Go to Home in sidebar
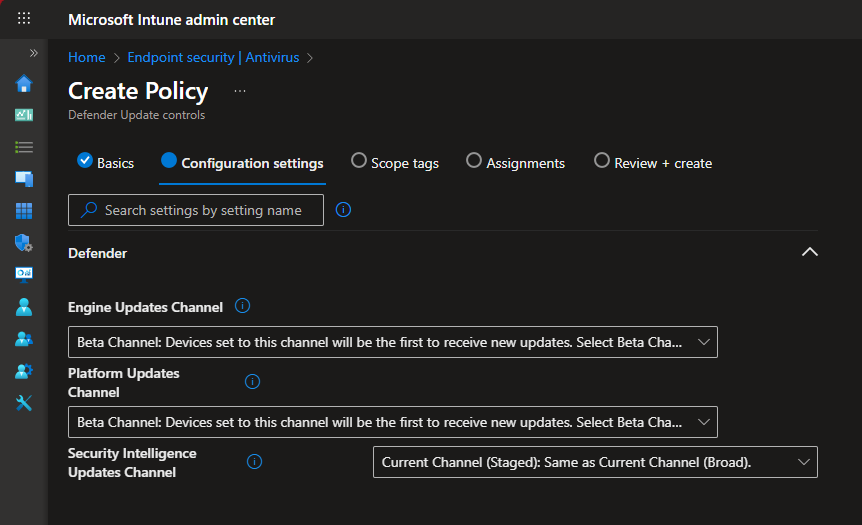The image size is (862, 525). [x=24, y=84]
